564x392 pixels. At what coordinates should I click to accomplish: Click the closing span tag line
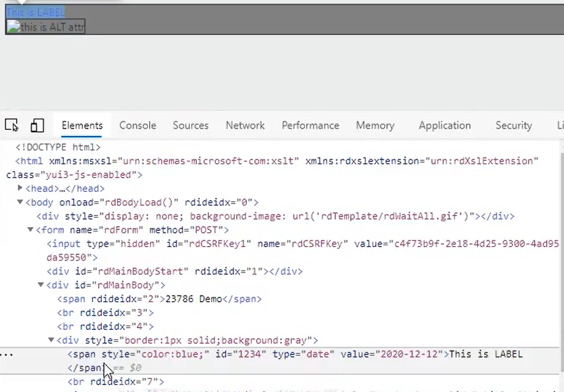[85, 368]
